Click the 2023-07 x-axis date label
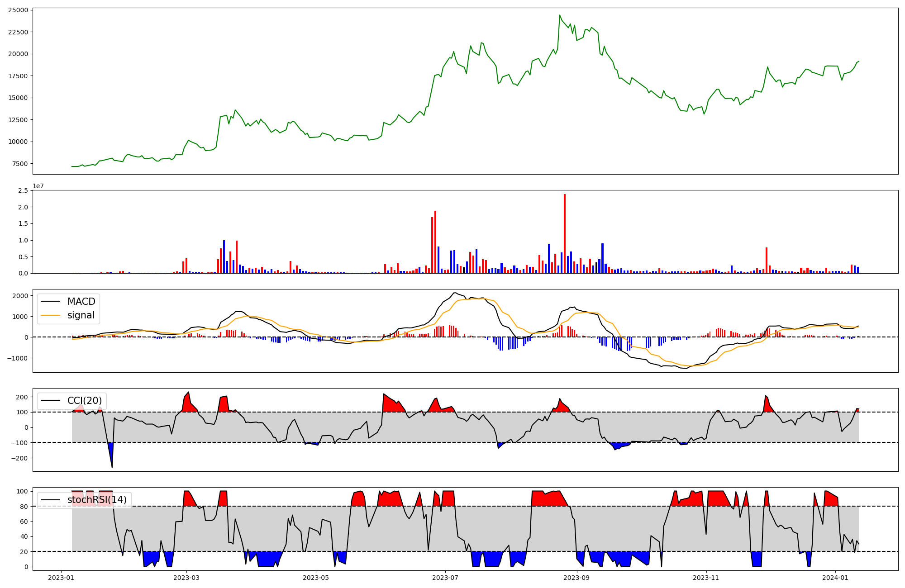Screen dimensions: 905x588 [x=445, y=578]
